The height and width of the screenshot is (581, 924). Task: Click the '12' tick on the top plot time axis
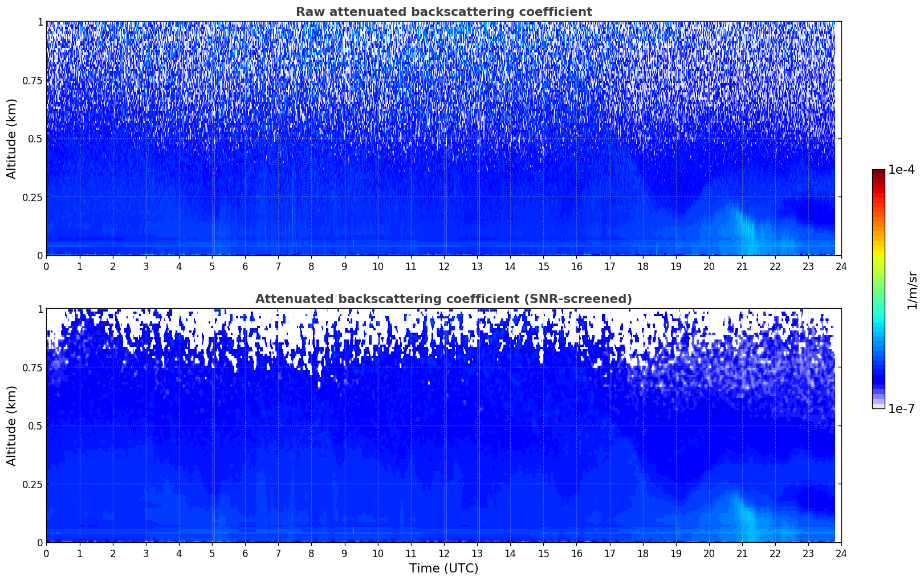click(x=443, y=266)
